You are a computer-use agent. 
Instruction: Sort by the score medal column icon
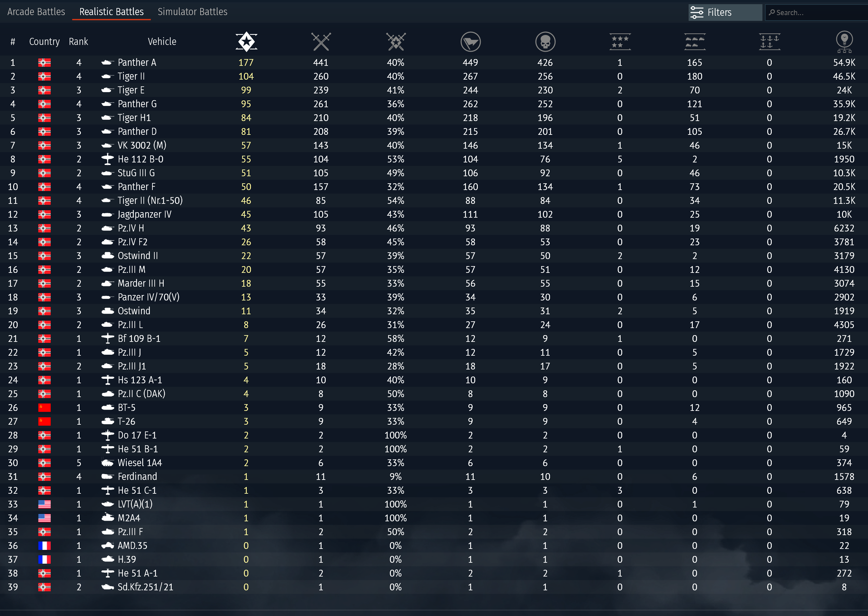pyautogui.click(x=844, y=41)
